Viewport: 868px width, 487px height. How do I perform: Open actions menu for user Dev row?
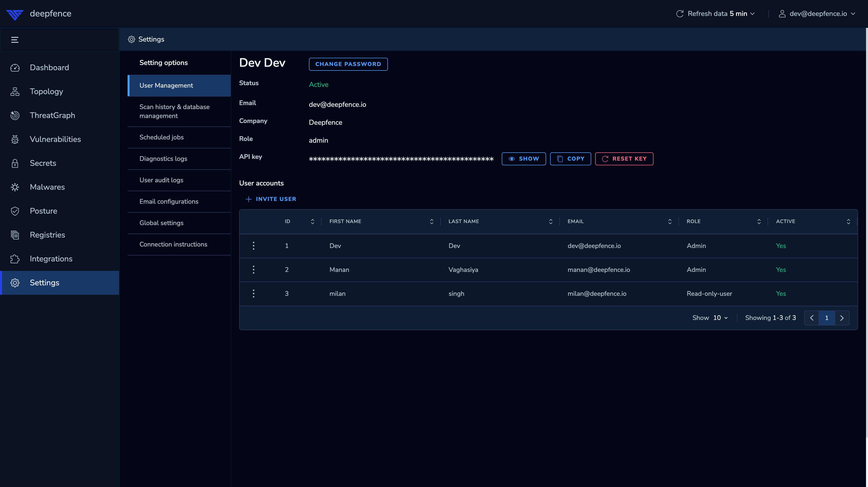(253, 246)
